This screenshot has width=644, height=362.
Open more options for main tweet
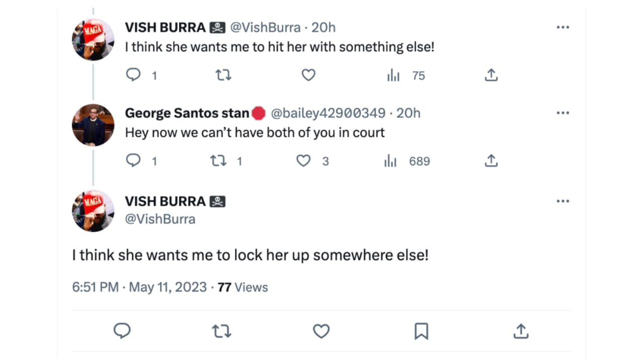[x=562, y=202]
